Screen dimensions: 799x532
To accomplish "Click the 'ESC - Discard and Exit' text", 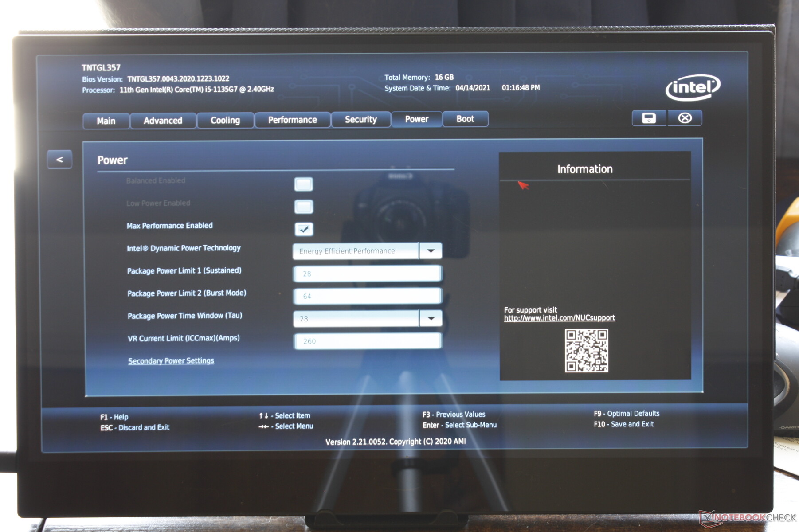I will (135, 427).
